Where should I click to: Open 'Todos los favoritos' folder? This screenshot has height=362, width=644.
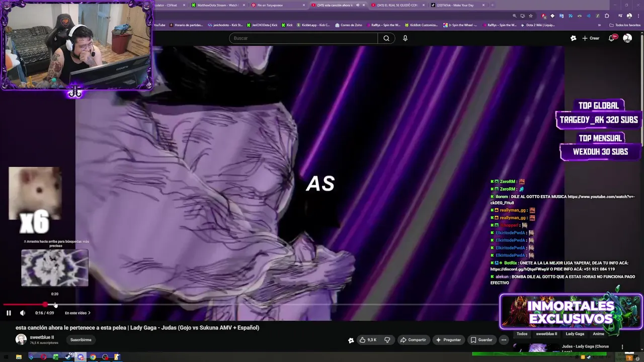point(624,25)
